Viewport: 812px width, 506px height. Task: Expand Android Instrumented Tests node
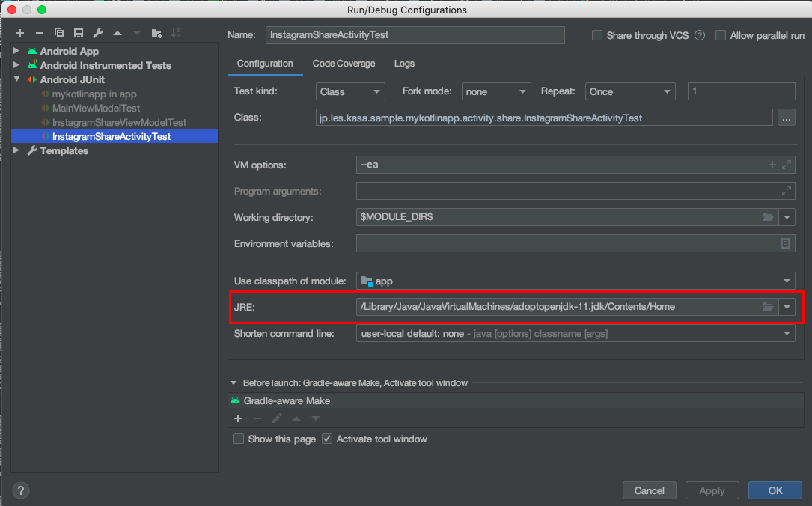[16, 64]
